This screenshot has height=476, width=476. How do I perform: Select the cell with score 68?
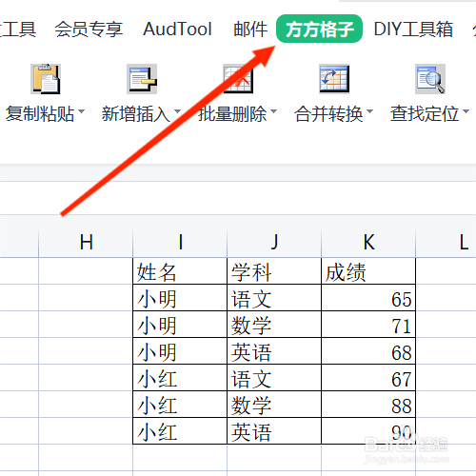368,351
